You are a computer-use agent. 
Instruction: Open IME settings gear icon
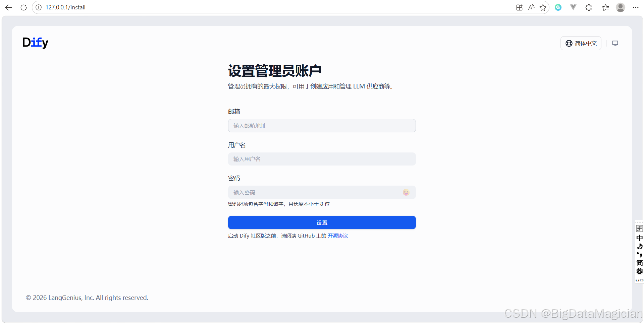click(x=640, y=271)
